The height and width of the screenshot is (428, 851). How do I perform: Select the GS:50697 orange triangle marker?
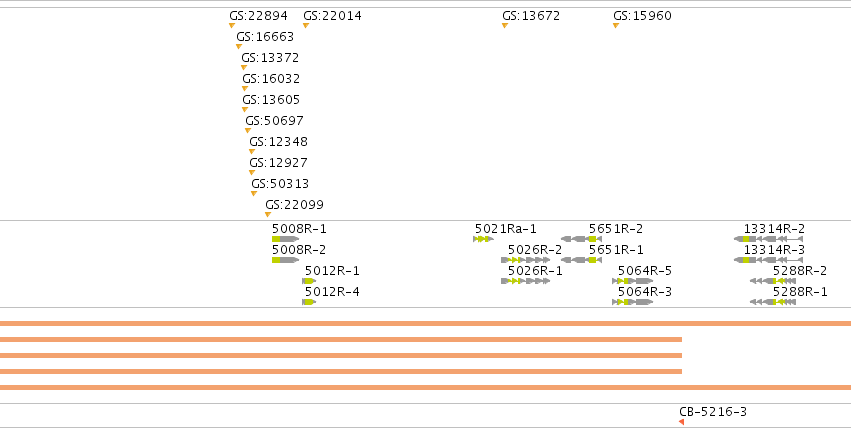247,131
